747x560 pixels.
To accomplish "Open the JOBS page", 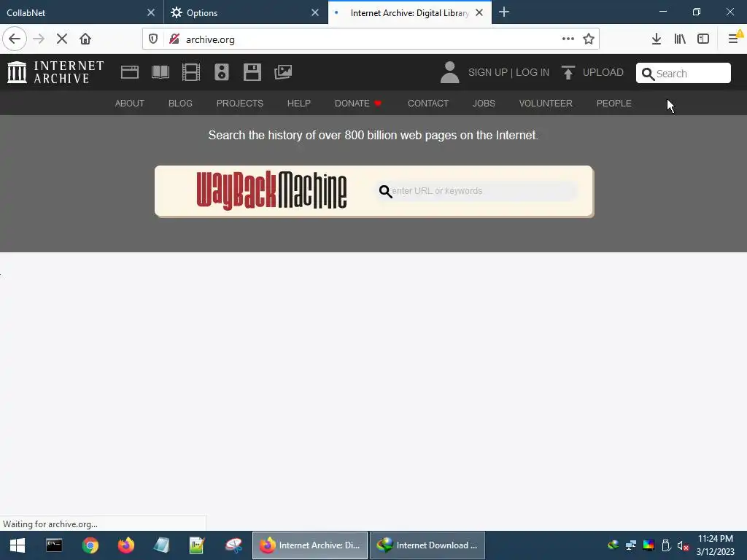I will pos(484,104).
